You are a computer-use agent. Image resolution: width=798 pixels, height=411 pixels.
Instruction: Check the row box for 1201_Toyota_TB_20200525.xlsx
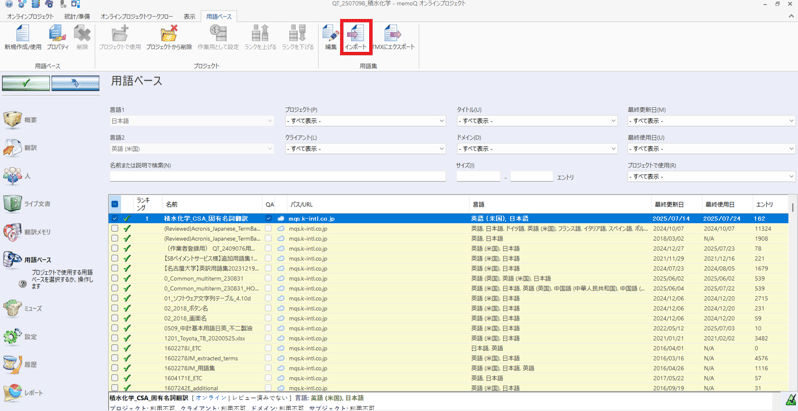[x=115, y=338]
